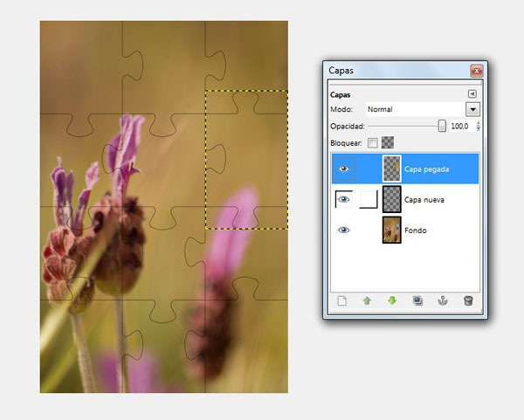Lower the layer with the green down arrow
This screenshot has height=420, width=524.
click(392, 300)
